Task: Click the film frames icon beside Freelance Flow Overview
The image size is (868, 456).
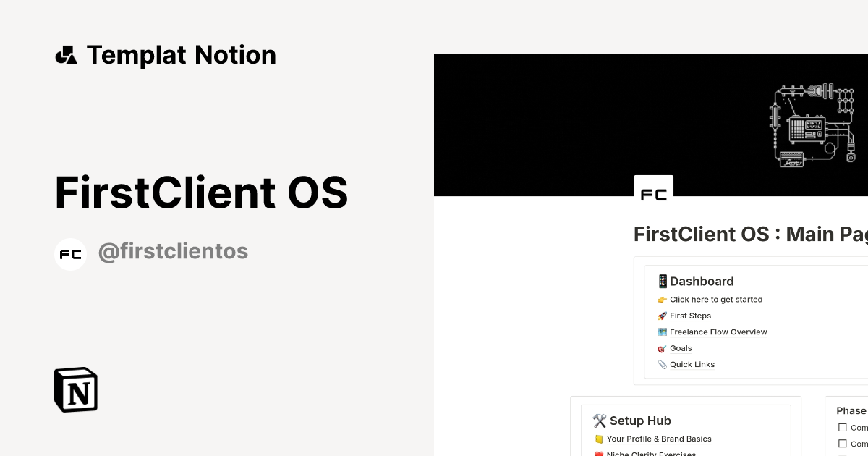Action: (x=663, y=332)
